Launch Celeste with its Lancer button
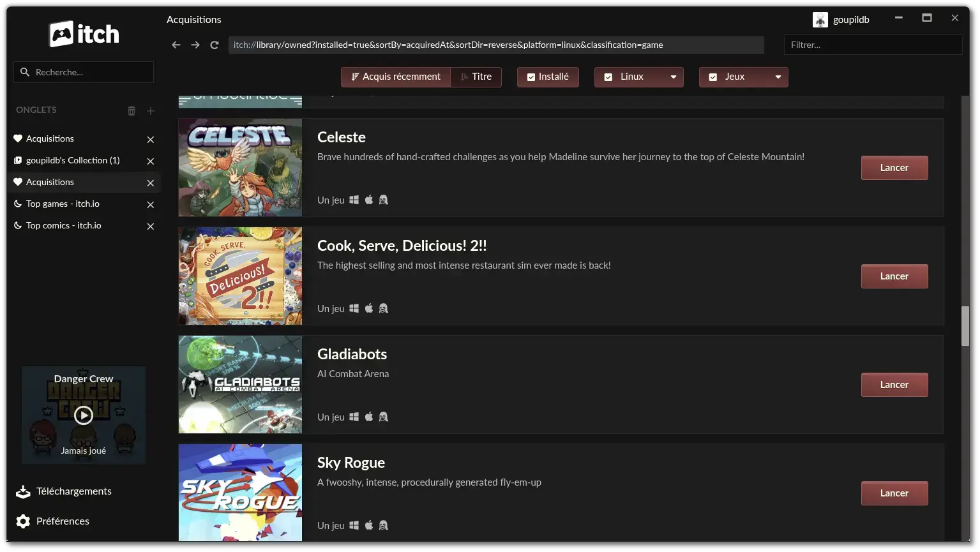This screenshot has height=552, width=980. click(x=894, y=168)
